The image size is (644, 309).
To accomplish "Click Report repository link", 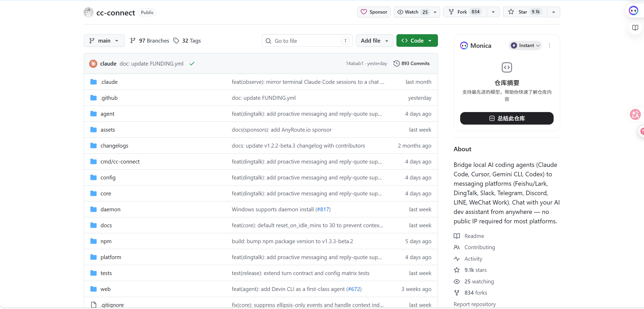I will (x=475, y=304).
